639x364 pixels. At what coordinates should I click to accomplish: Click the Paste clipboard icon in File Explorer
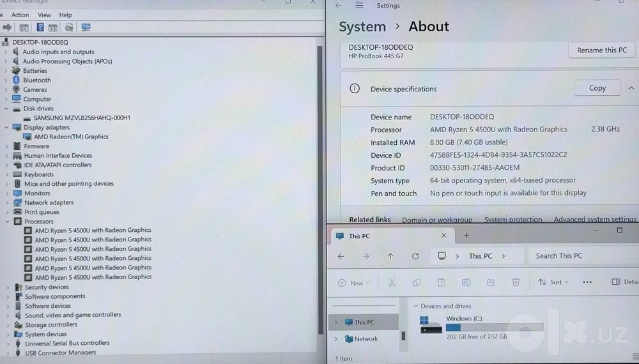point(442,282)
